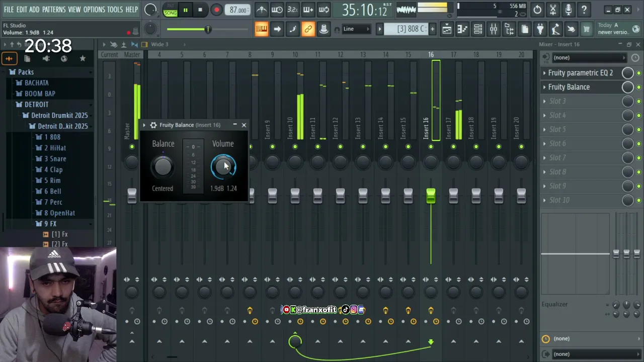Click the record button in transport
Screen dimensions: 644x362
point(216,10)
